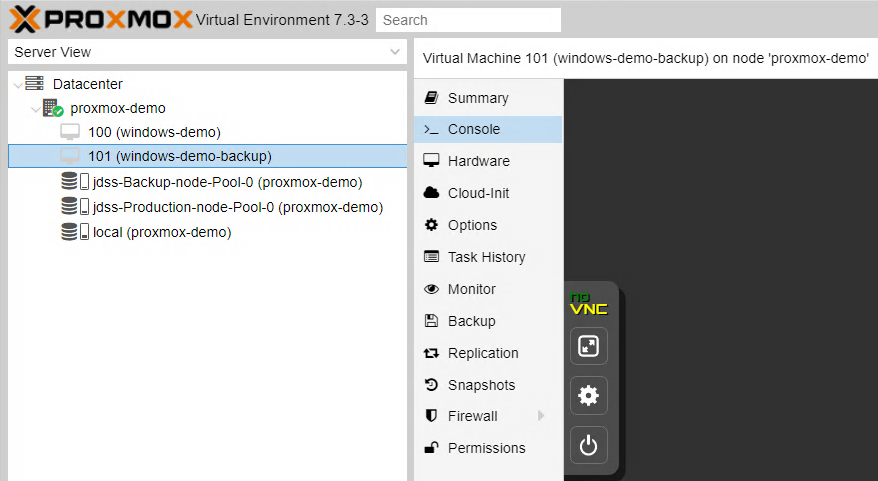878x481 pixels.
Task: Open noVNC power commands button
Action: 589,446
